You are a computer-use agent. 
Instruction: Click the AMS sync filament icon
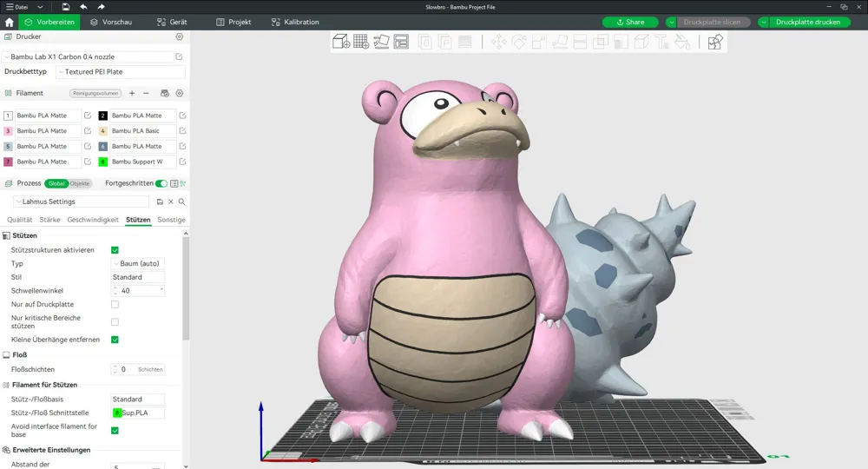tap(164, 93)
